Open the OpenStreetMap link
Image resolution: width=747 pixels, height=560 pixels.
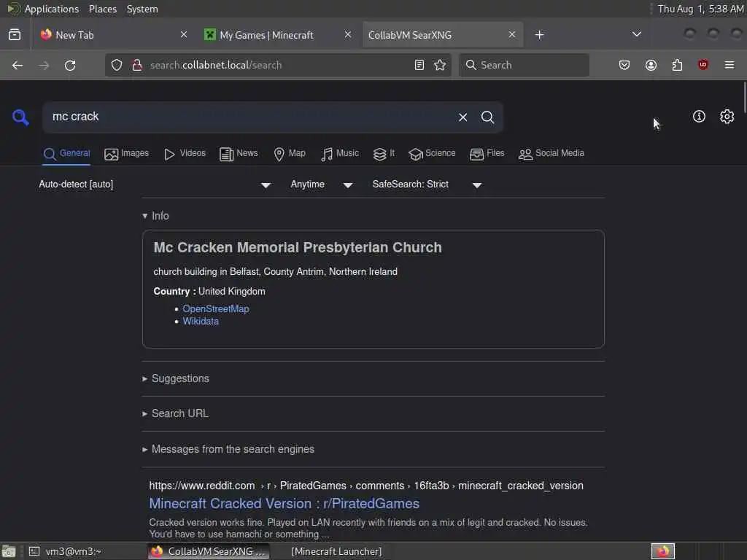click(216, 309)
